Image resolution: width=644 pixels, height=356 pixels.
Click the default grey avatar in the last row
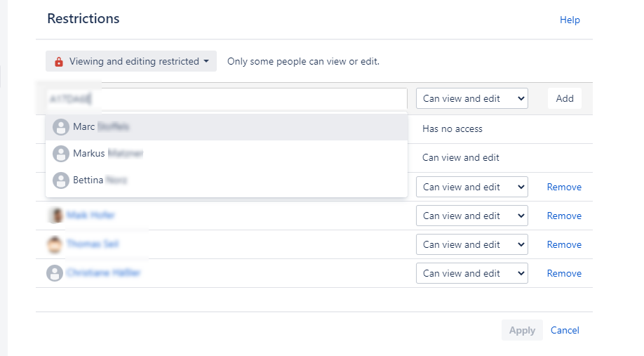coord(55,273)
